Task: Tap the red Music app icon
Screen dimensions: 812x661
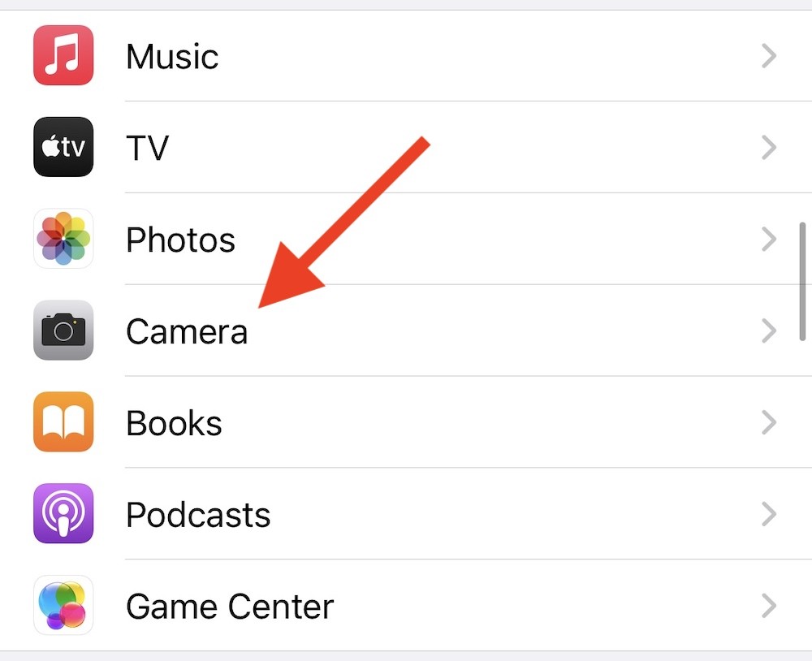Action: coord(63,55)
